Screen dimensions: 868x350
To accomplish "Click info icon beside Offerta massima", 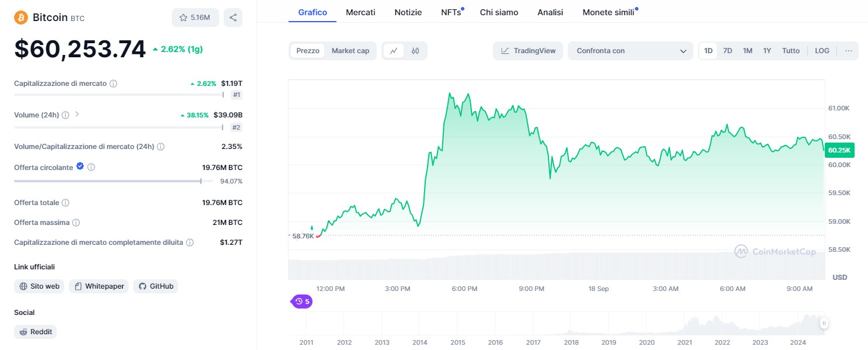I will click(76, 223).
